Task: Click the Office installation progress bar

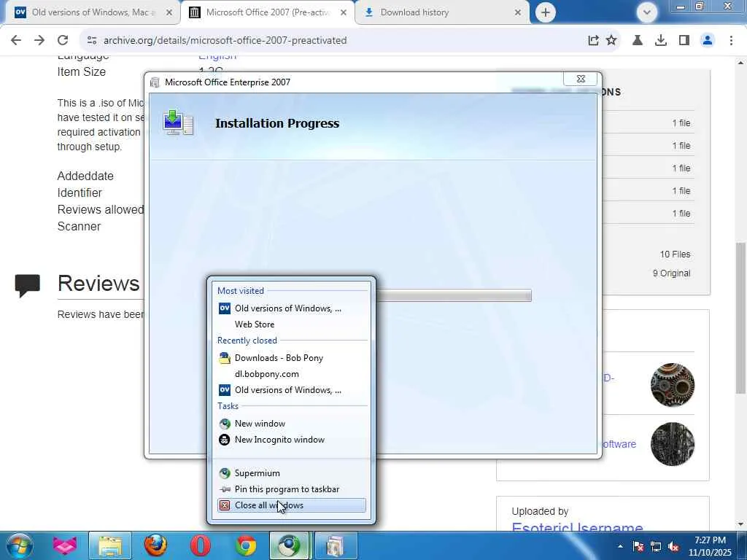Action: click(x=454, y=295)
